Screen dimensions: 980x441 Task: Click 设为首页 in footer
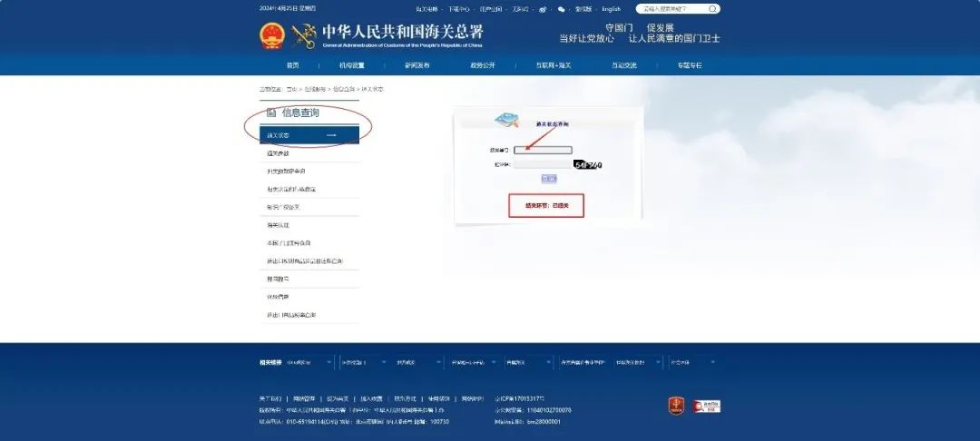(338, 398)
